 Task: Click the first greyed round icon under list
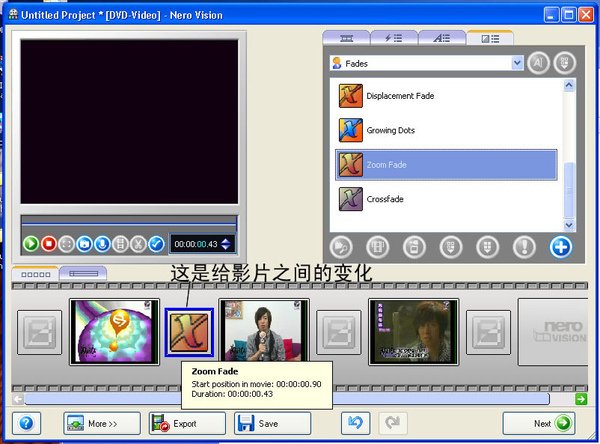pos(341,247)
